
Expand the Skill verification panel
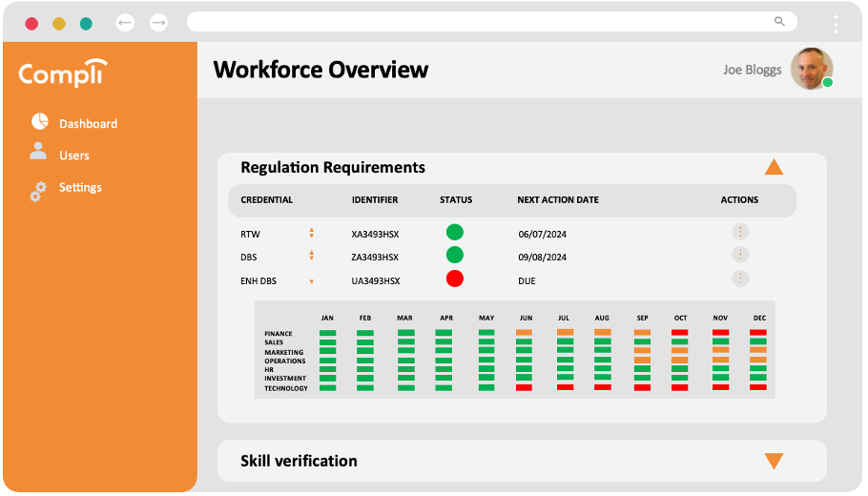[774, 461]
